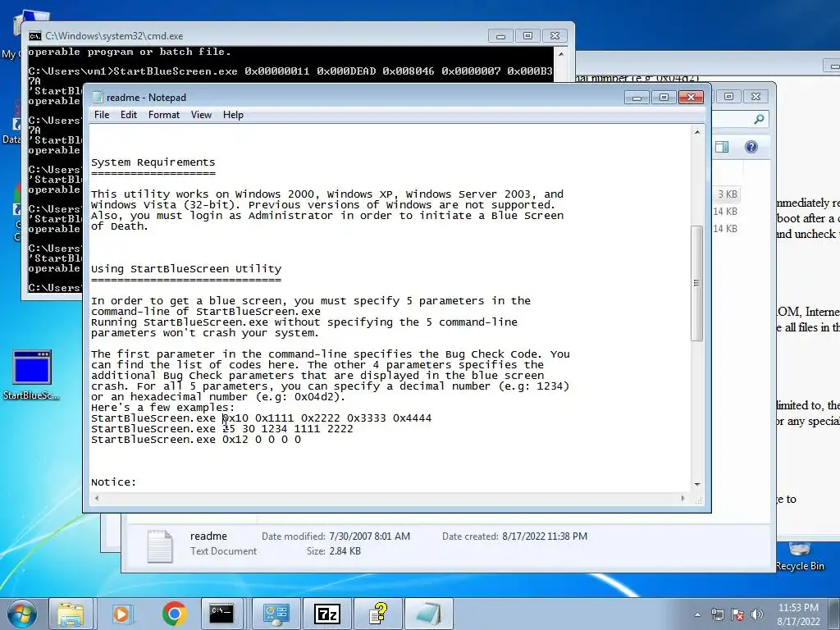Screen dimensions: 840x630
Task: Close the cmd.exe window
Action: (555, 36)
